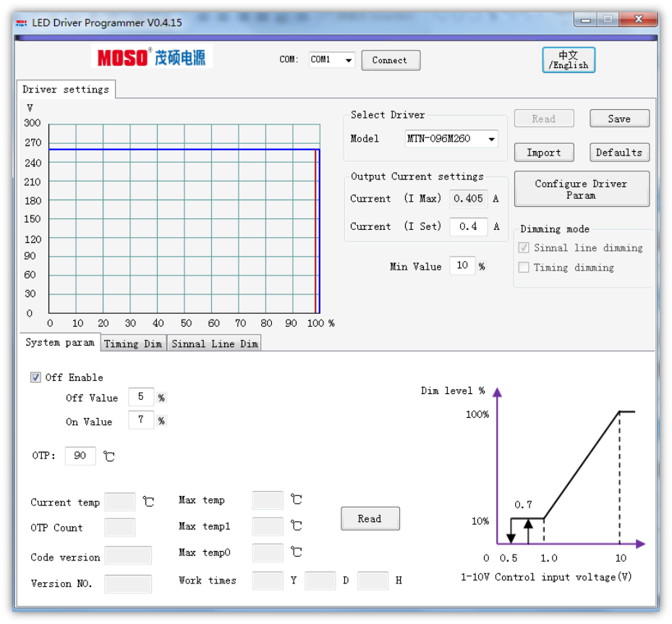This screenshot has width=672, height=624.
Task: Enable the Timing dimming checkbox
Action: tap(524, 268)
